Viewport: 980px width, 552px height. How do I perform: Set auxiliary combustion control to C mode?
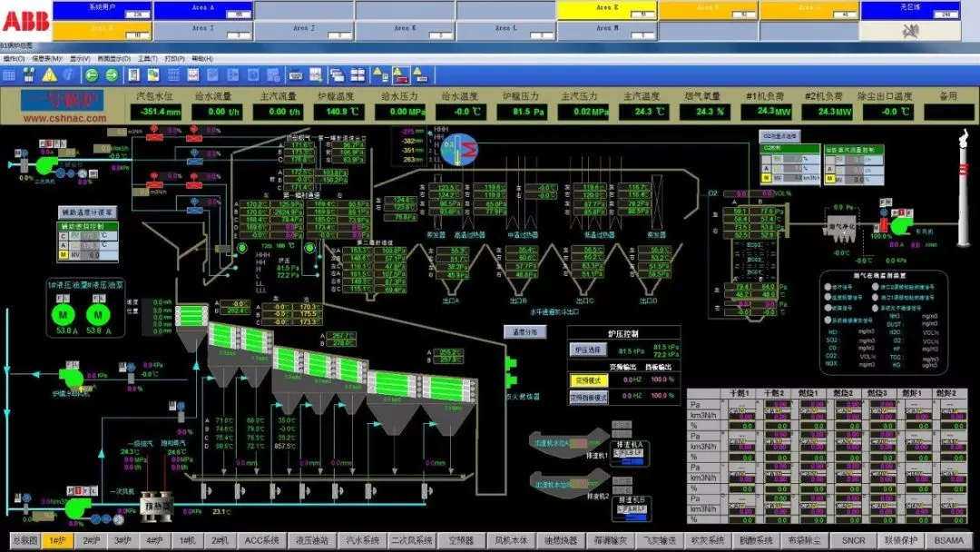(64, 236)
